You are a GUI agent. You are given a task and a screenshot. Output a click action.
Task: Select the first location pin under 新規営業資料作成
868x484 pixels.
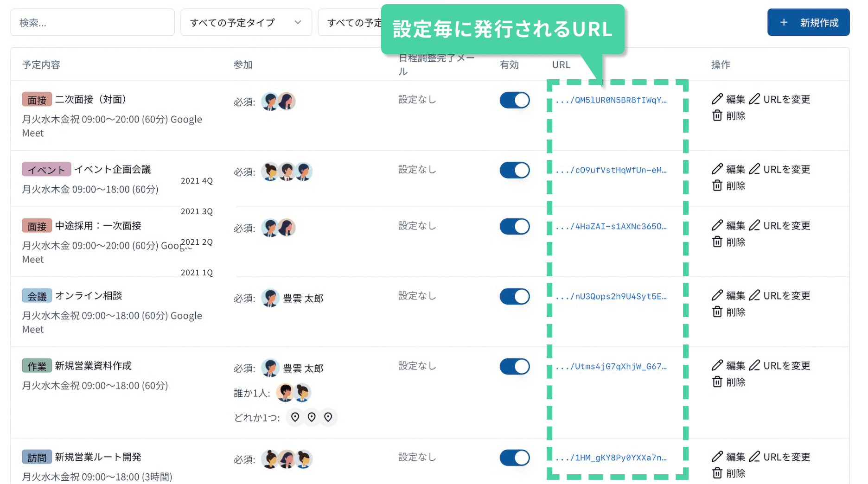coord(295,417)
